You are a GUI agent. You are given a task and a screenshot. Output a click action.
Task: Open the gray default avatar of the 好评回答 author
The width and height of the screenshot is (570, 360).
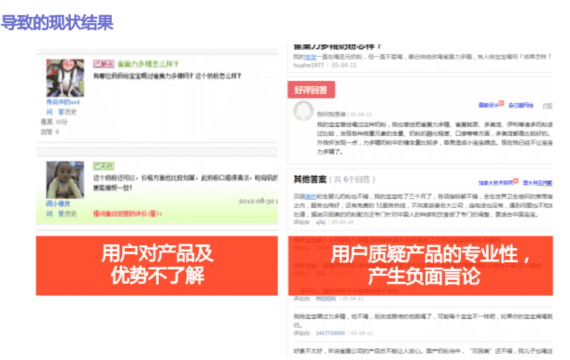click(x=303, y=111)
